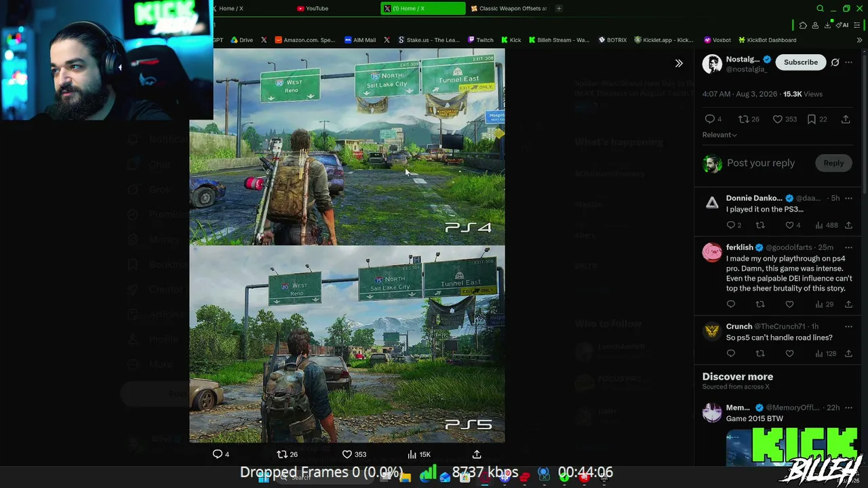
Task: View post analytics showing 15K below the image
Action: [x=419, y=454]
